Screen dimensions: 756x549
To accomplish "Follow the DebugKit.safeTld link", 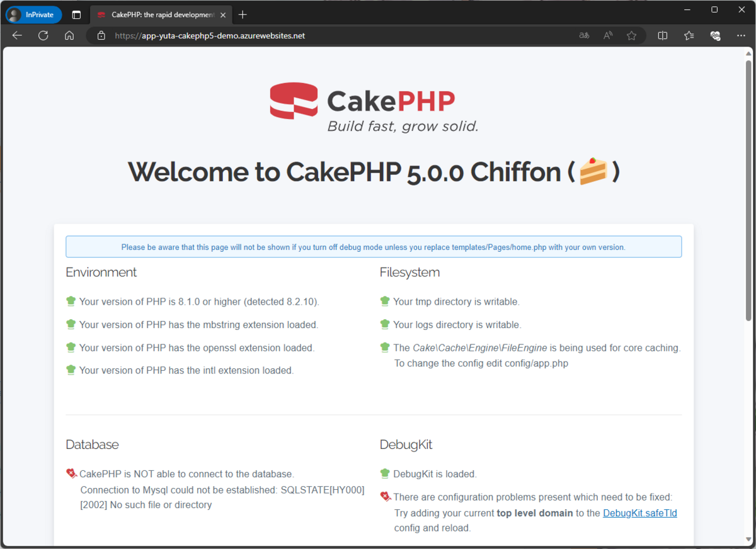I will (x=639, y=512).
